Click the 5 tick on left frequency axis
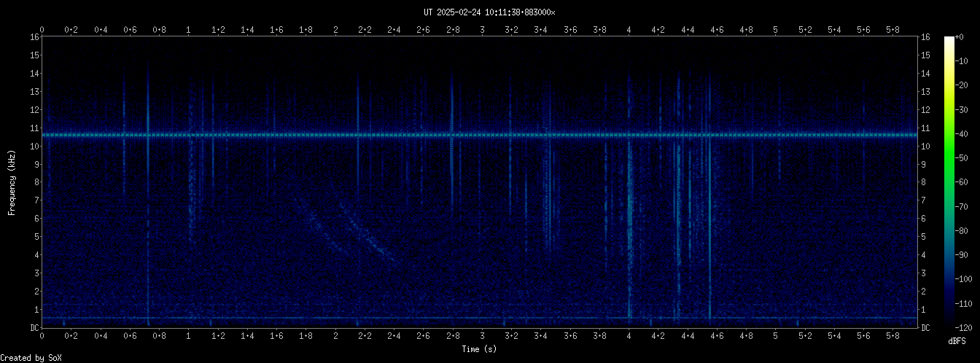The height and width of the screenshot is (363, 980). point(36,237)
